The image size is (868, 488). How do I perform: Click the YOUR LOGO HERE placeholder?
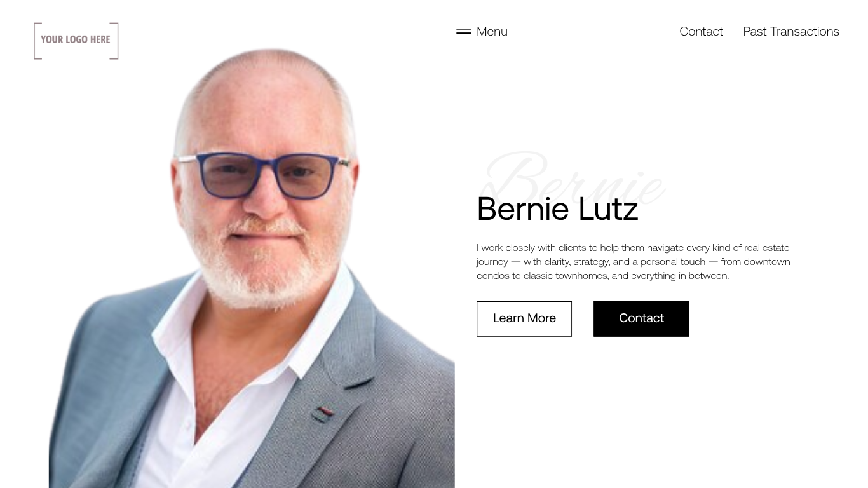[x=76, y=41]
